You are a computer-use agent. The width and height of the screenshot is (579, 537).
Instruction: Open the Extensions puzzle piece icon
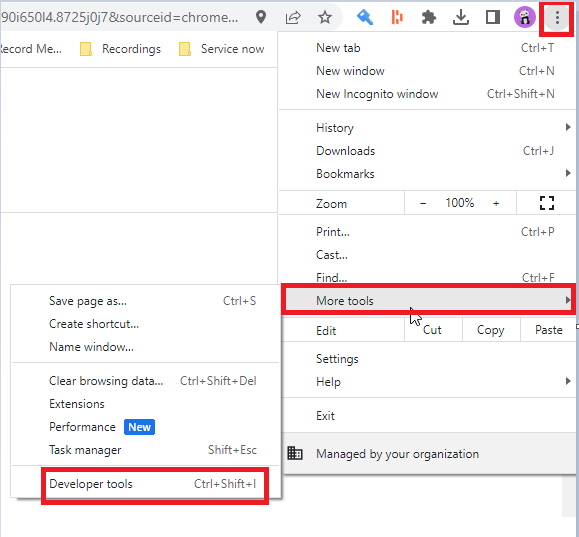[429, 17]
